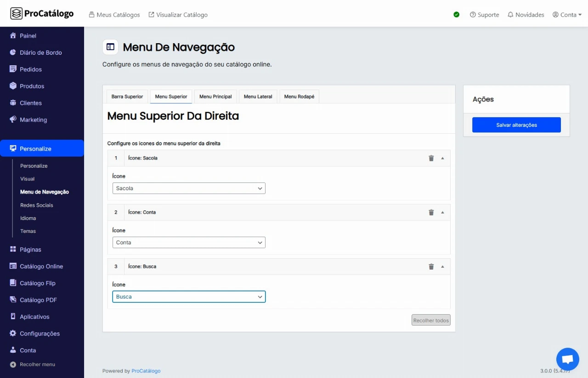The height and width of the screenshot is (378, 588).
Task: Click trash icon for the Conta row
Action: pyautogui.click(x=431, y=212)
